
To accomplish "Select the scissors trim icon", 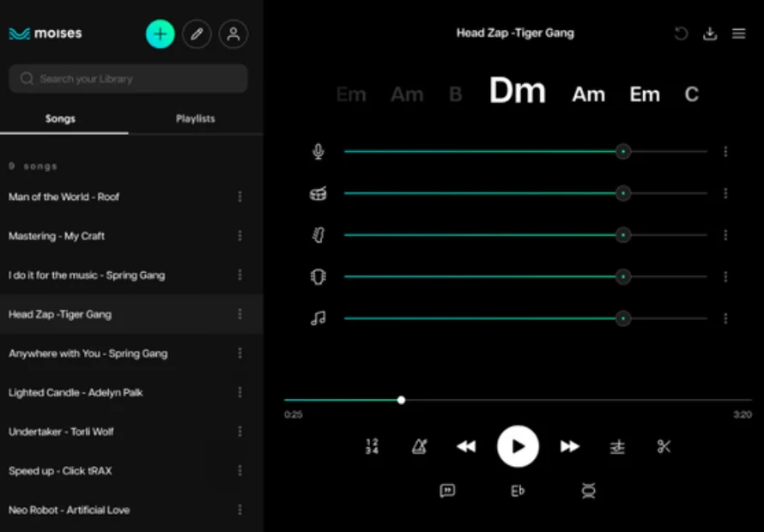I will click(x=664, y=446).
